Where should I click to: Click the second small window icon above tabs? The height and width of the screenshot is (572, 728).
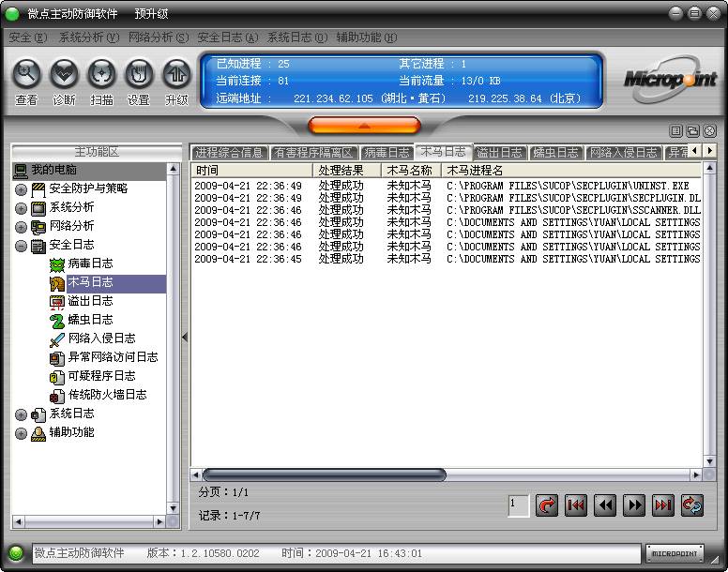tap(692, 131)
